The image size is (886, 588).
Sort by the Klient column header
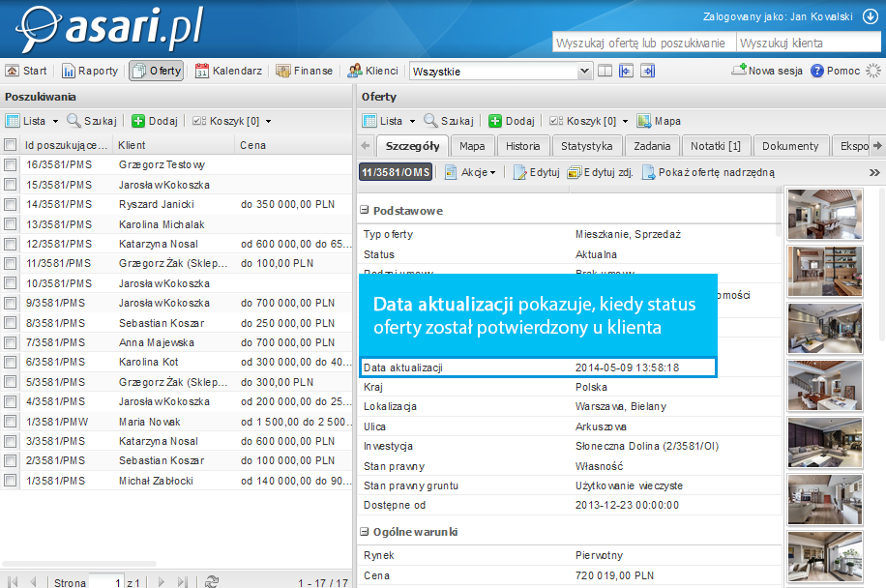click(x=173, y=145)
